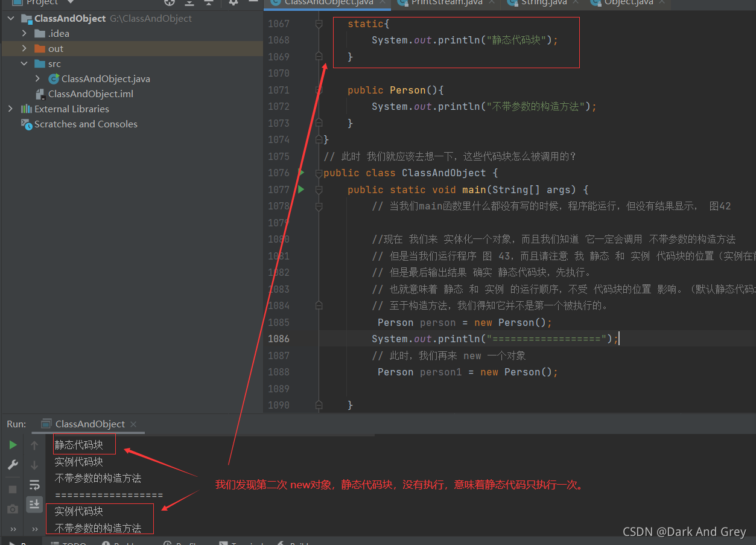The image size is (756, 545).
Task: Expand the out folder
Action: (x=24, y=49)
